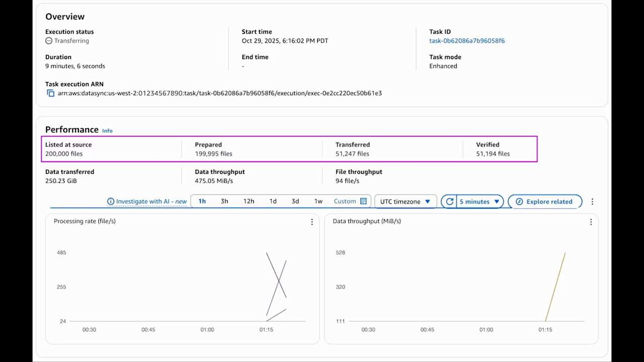The height and width of the screenshot is (362, 644).
Task: Click the Performance Info link
Action: coord(107,130)
